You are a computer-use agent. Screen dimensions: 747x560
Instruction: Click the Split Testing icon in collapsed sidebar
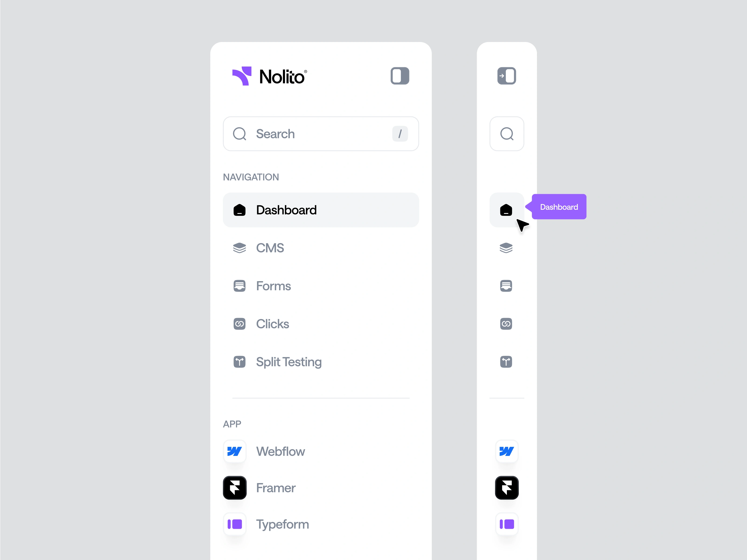coord(506,362)
